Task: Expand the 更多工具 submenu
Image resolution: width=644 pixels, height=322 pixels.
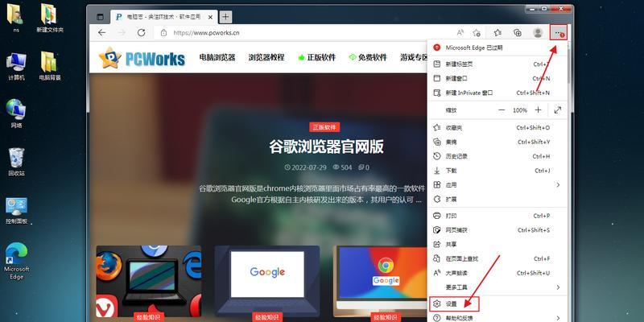Action: click(497, 287)
